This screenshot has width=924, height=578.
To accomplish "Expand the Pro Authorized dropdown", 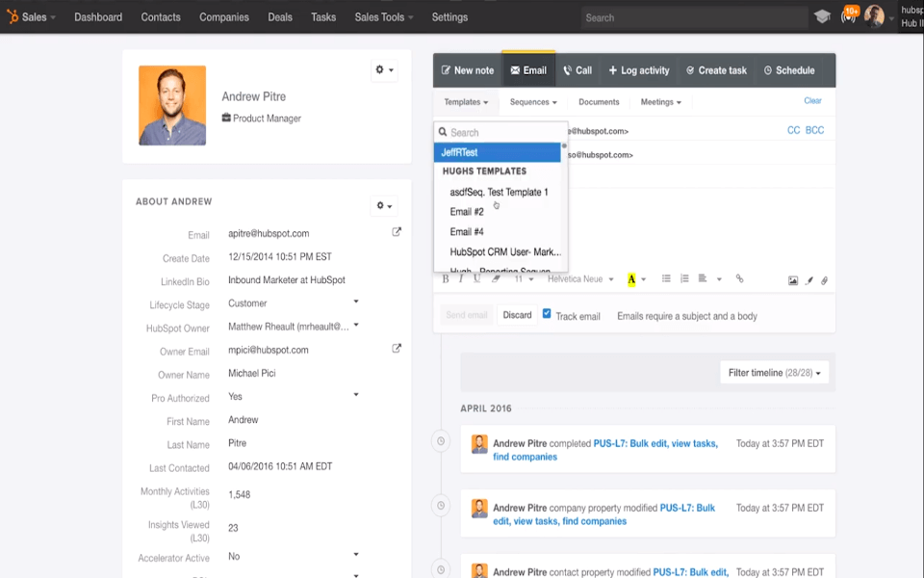I will [x=356, y=395].
